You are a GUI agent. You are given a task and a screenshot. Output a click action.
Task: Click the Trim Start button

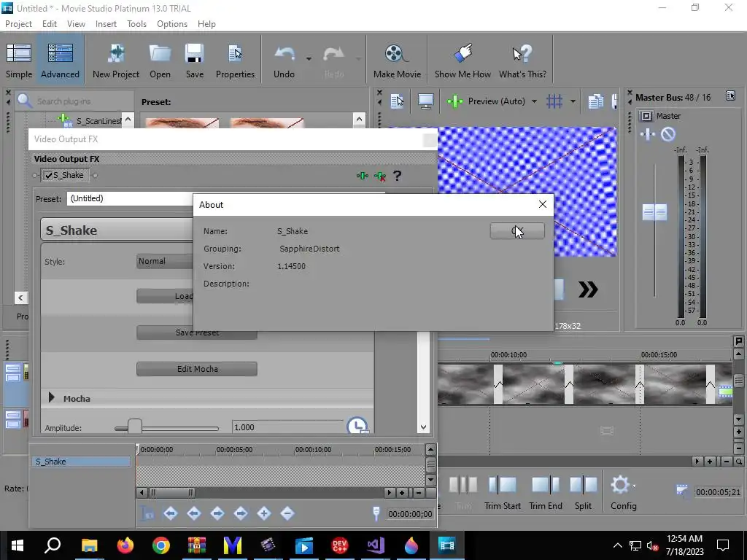click(x=503, y=492)
